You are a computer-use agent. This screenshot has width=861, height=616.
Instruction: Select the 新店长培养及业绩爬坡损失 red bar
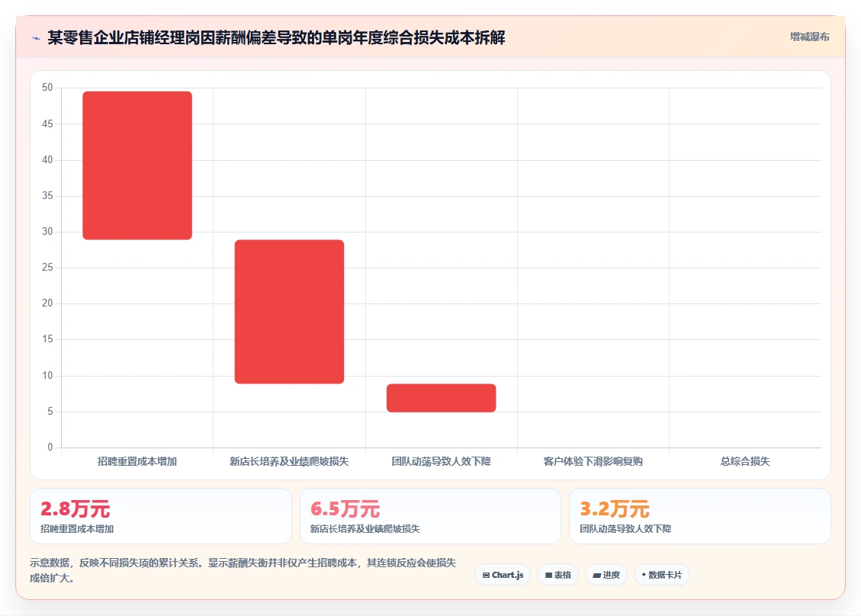[x=289, y=311]
